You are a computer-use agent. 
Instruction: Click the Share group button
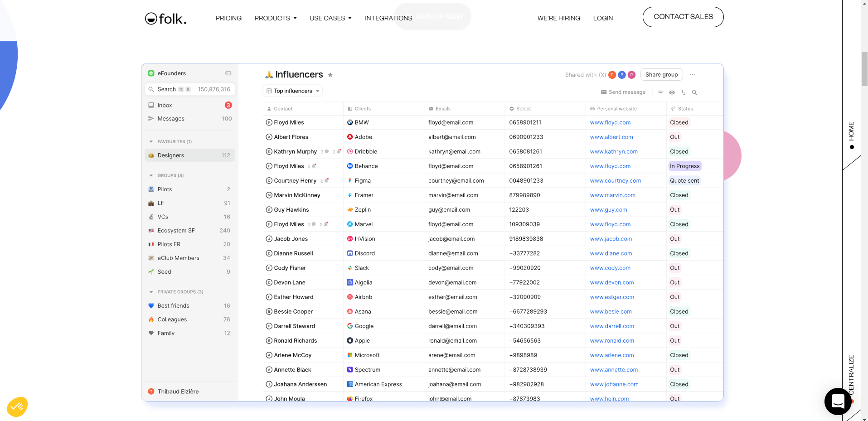click(662, 75)
